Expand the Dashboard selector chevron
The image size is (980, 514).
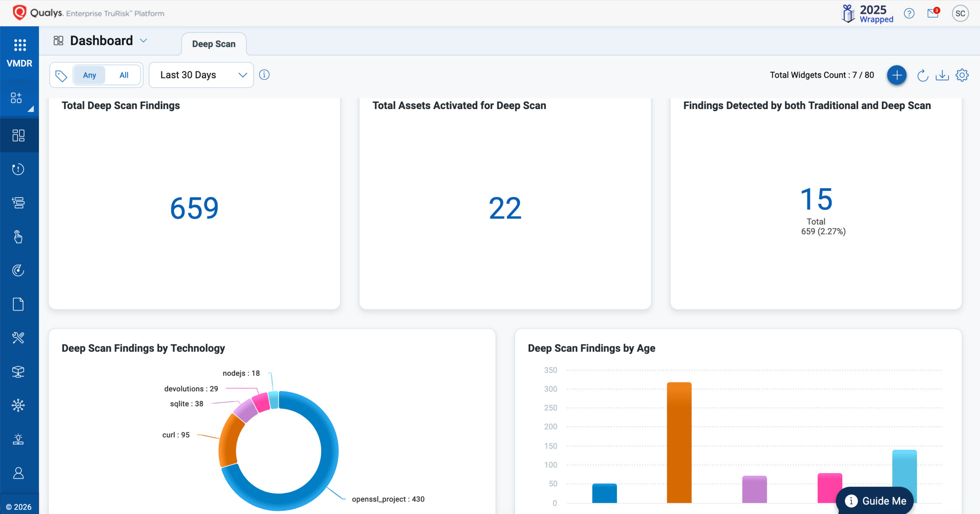coord(144,41)
